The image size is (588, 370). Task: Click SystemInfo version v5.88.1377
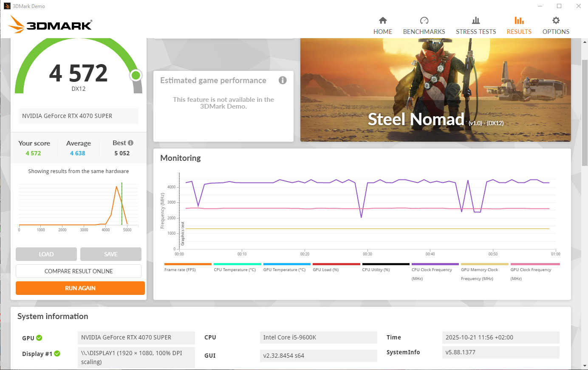click(x=500, y=352)
